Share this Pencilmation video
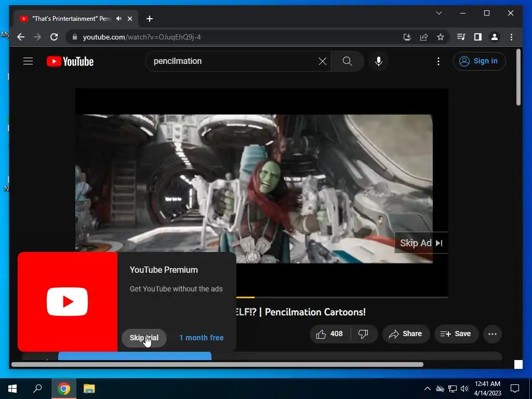The width and height of the screenshot is (532, 399). [x=406, y=334]
